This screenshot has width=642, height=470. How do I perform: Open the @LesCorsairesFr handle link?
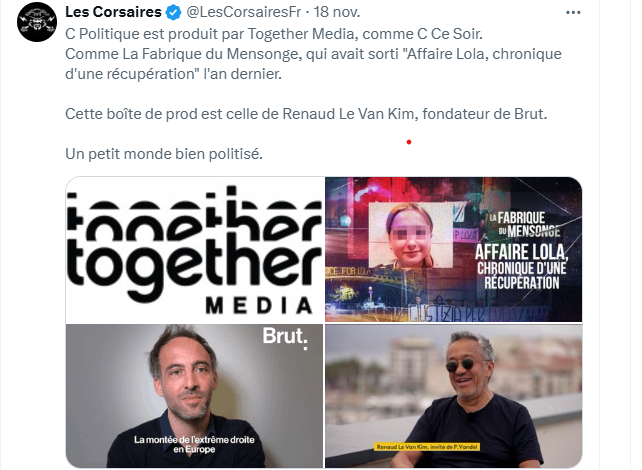point(244,12)
